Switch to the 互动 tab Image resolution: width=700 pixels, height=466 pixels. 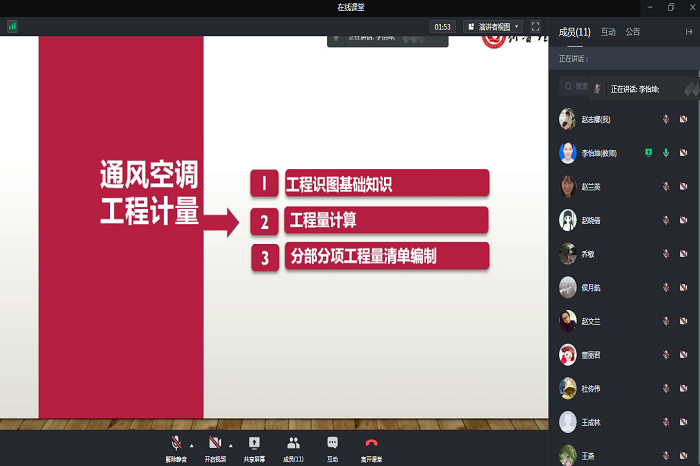(608, 32)
